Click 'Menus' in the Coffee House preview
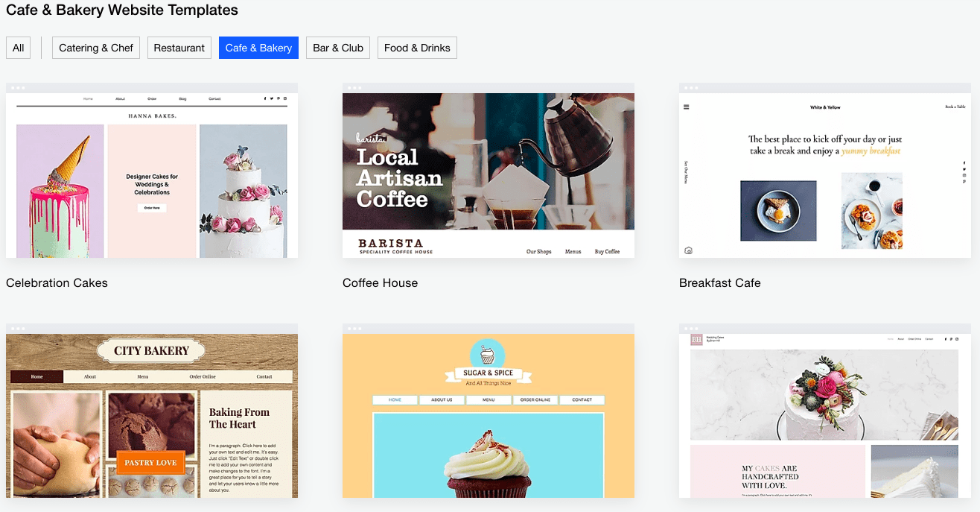 pos(573,252)
